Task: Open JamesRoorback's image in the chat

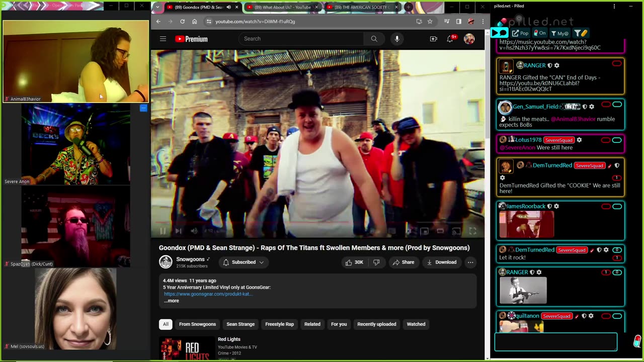Action: click(x=526, y=224)
